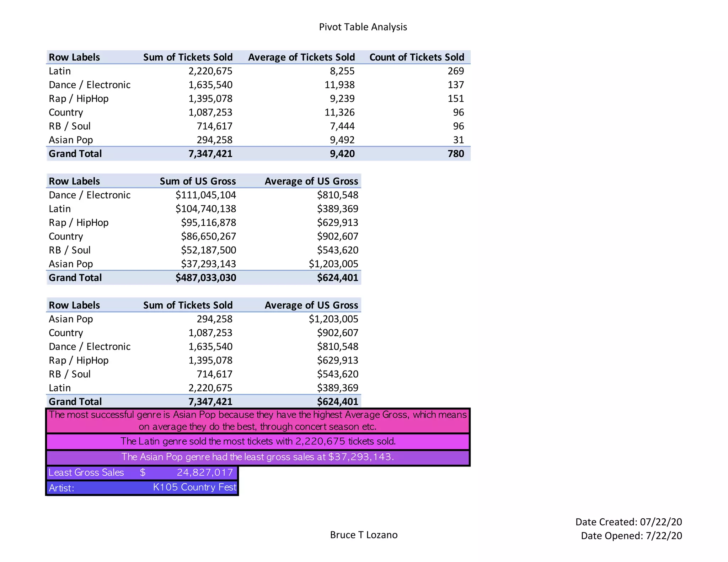Viewport: 728px width, 562px height.
Task: Click the Bruce T Lozano footer name
Action: click(x=363, y=535)
